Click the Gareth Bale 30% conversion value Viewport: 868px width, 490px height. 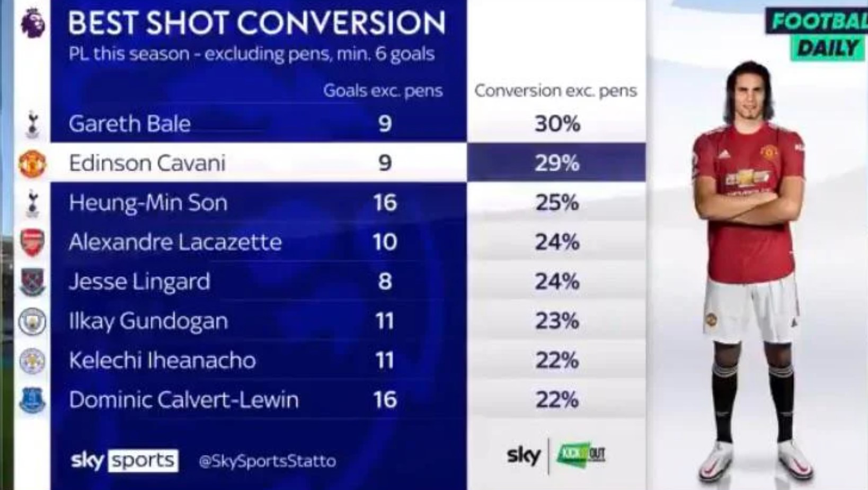pos(557,124)
